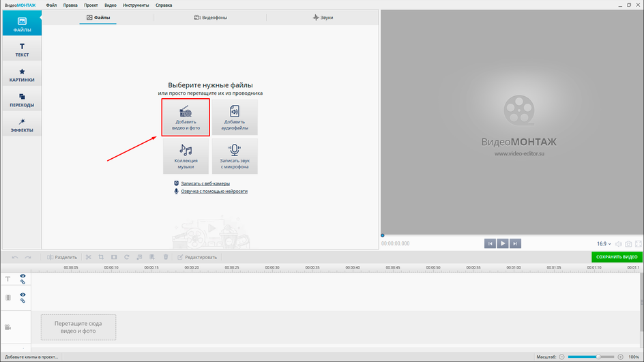Open the Текст sidebar section
This screenshot has width=644, height=362.
(x=22, y=49)
